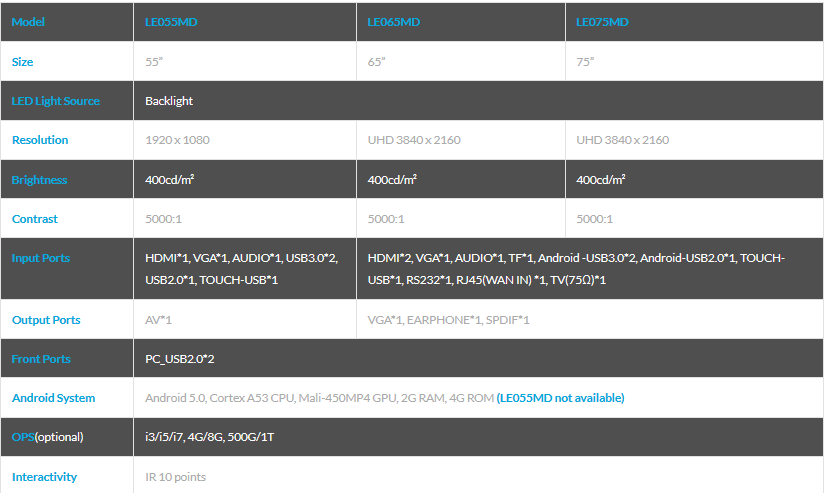Select the LE065MD column header

(x=393, y=22)
